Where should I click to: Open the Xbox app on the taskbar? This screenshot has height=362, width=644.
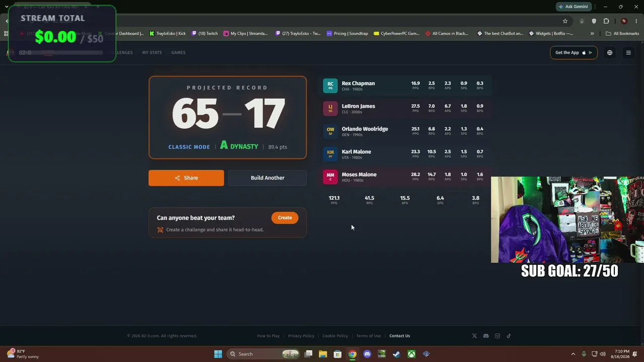[412, 354]
